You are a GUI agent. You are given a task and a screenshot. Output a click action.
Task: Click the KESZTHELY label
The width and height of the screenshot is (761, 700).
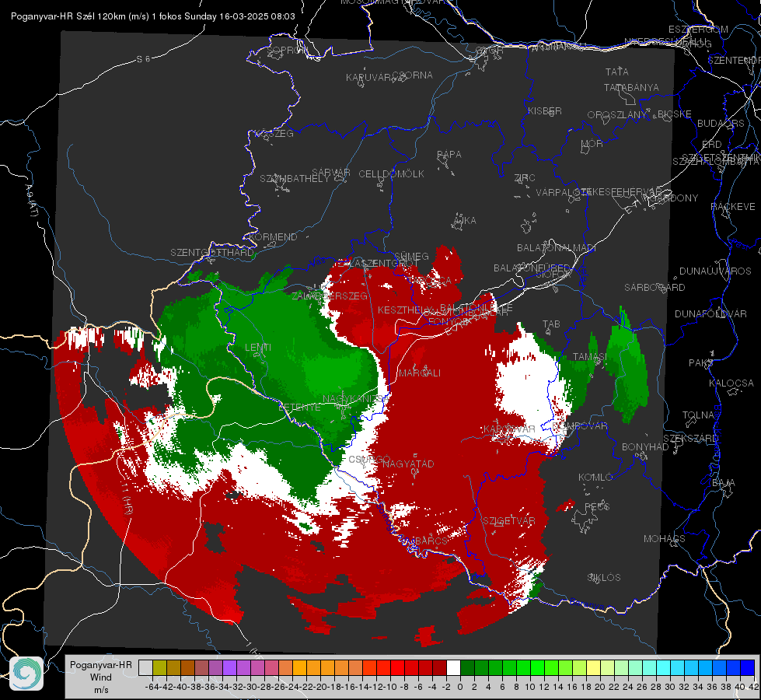404,310
